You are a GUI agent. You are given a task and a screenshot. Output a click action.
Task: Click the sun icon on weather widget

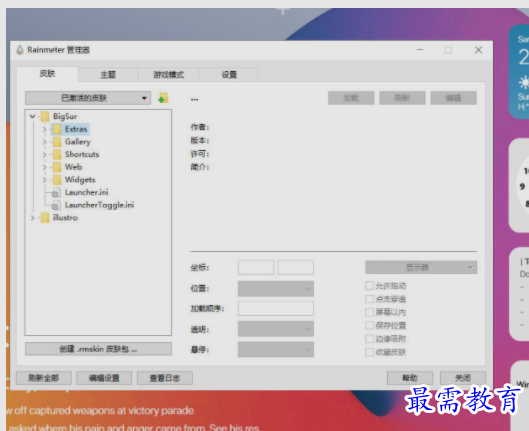(x=524, y=82)
